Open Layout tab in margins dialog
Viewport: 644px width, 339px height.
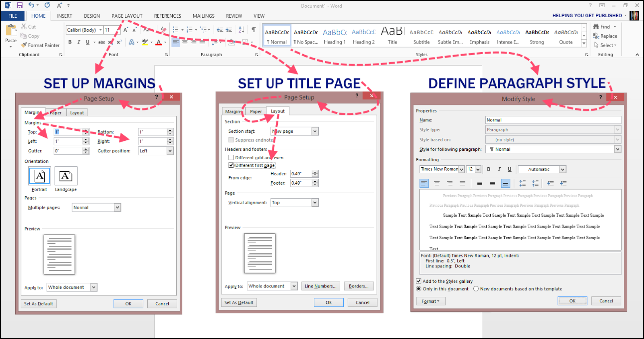[x=77, y=113]
